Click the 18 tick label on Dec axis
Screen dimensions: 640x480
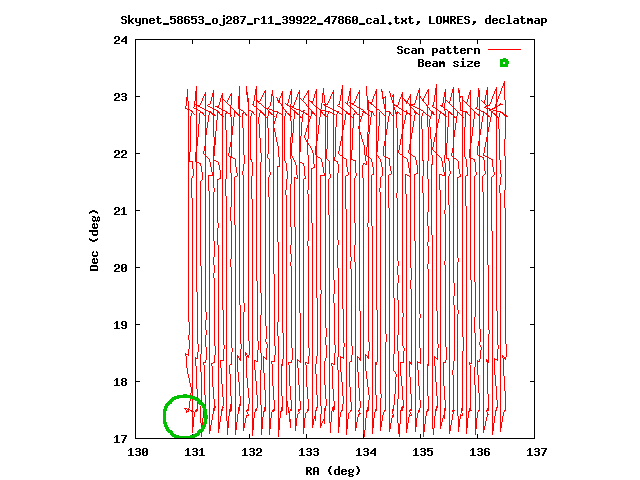click(121, 382)
